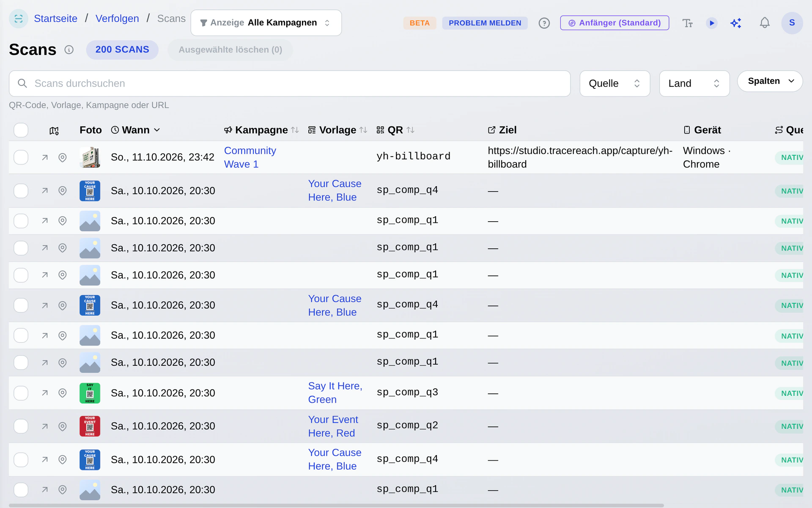Check the sp_comp_q3 row checkbox
Screen dimensions: 812x508
21,393
